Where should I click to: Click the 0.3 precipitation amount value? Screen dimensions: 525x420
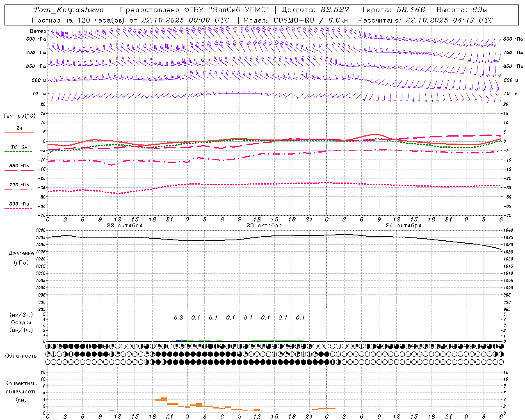178,317
